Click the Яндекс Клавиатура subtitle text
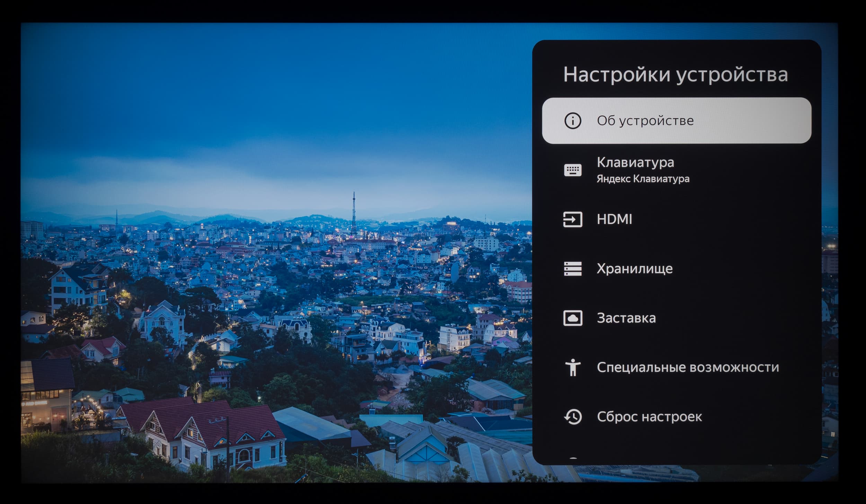Screen dimensions: 866x504 coord(643,179)
